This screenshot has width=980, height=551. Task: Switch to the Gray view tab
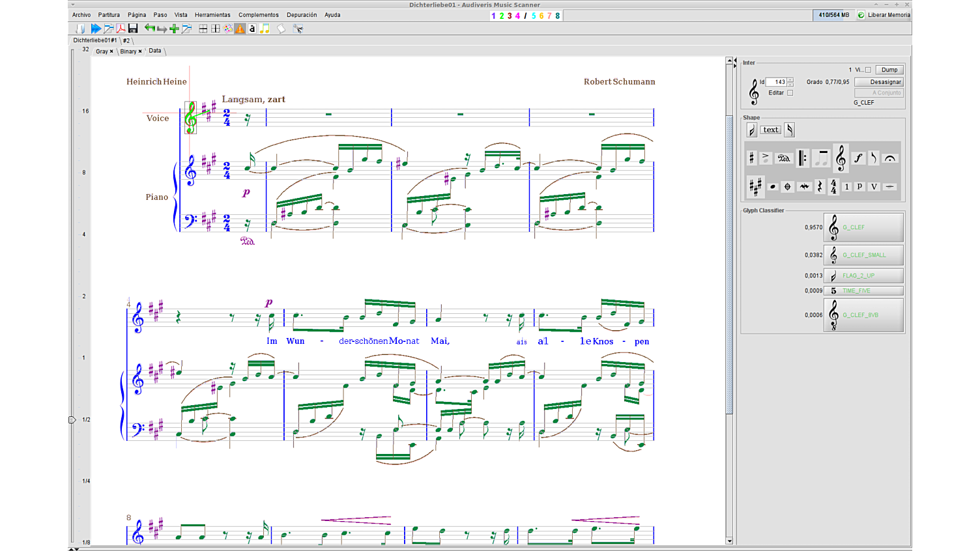click(x=102, y=51)
